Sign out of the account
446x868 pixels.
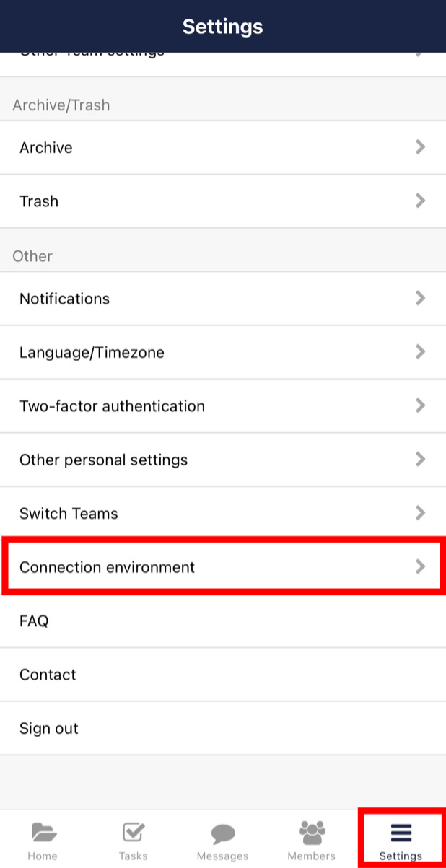click(x=223, y=728)
